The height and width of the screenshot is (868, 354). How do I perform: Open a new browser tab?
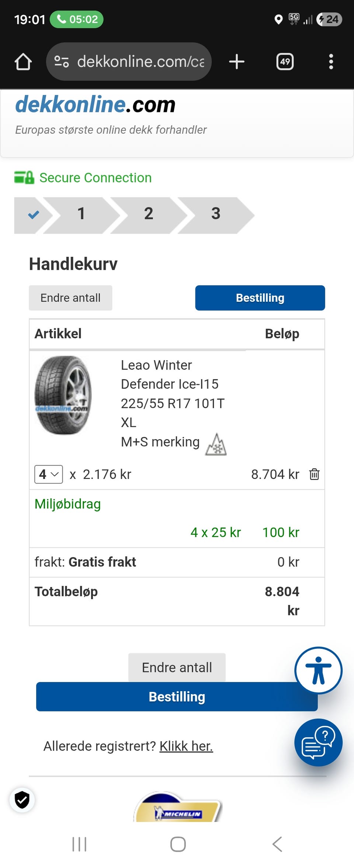click(x=236, y=62)
